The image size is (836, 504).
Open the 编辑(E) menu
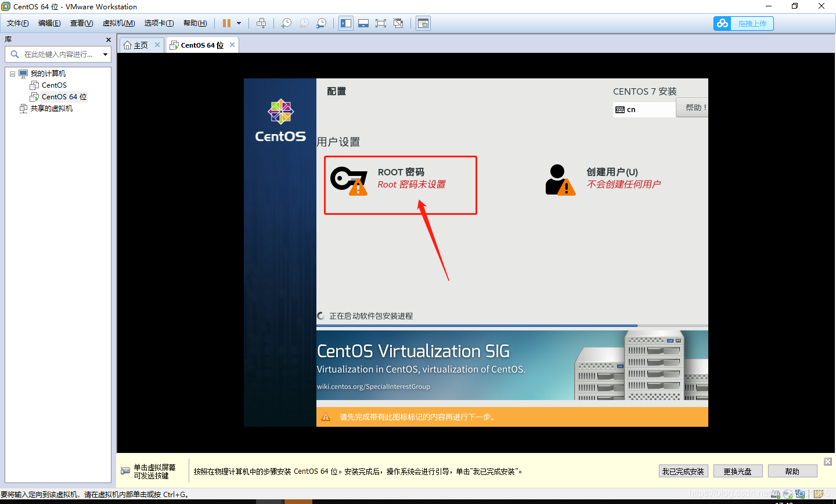[49, 23]
